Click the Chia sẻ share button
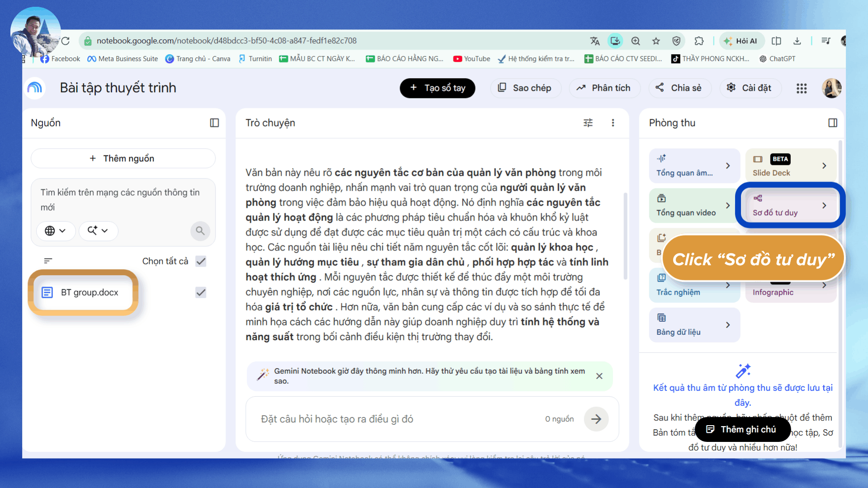The height and width of the screenshot is (488, 868). pos(680,88)
